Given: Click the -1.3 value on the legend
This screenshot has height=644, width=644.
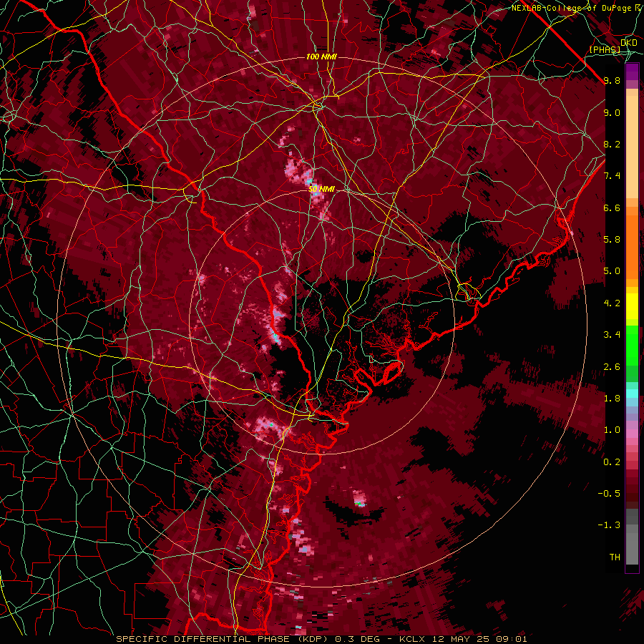Looking at the screenshot, I should 609,525.
